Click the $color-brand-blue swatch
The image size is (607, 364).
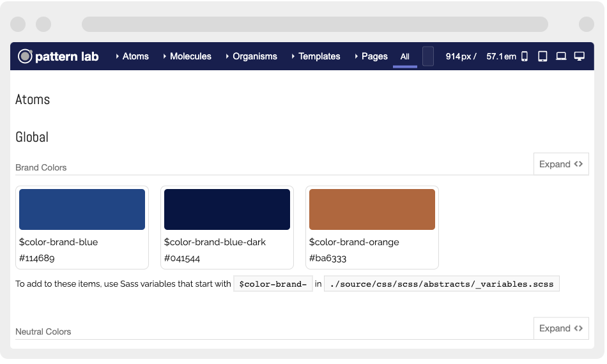point(82,209)
